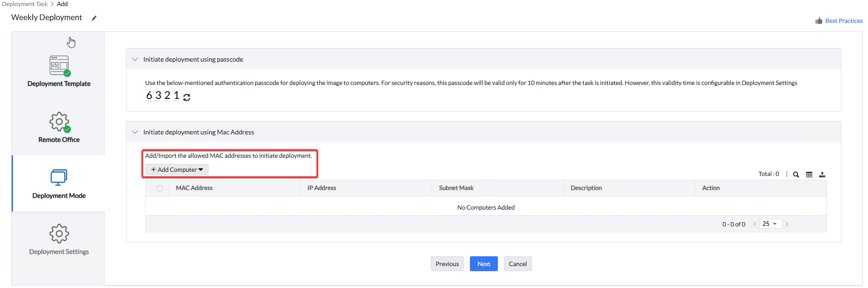Click Deployment Task in the breadcrumb
This screenshot has width=868, height=288.
point(25,4)
